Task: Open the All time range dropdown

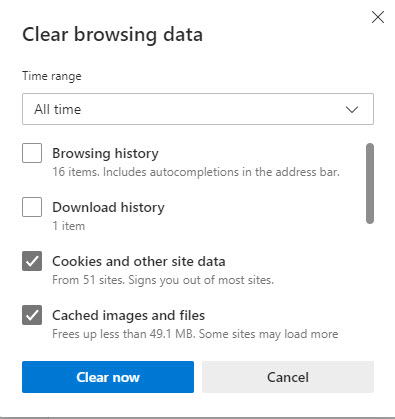Action: pos(198,109)
